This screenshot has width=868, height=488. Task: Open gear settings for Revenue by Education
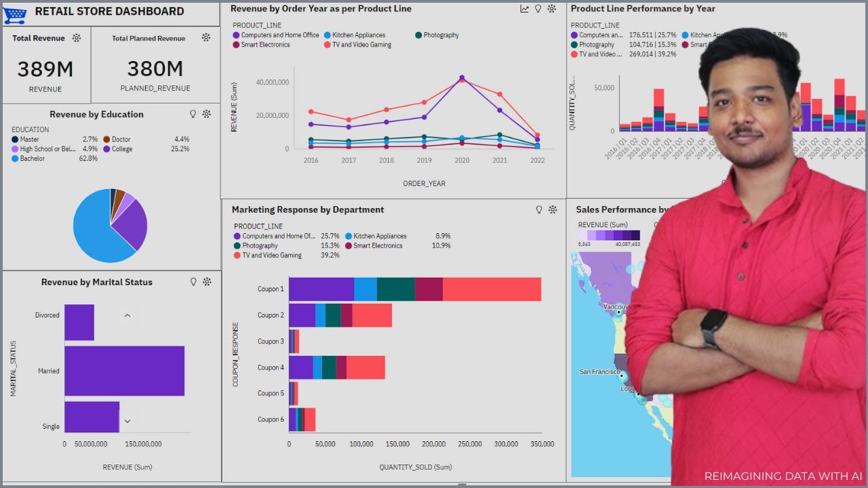coord(207,114)
